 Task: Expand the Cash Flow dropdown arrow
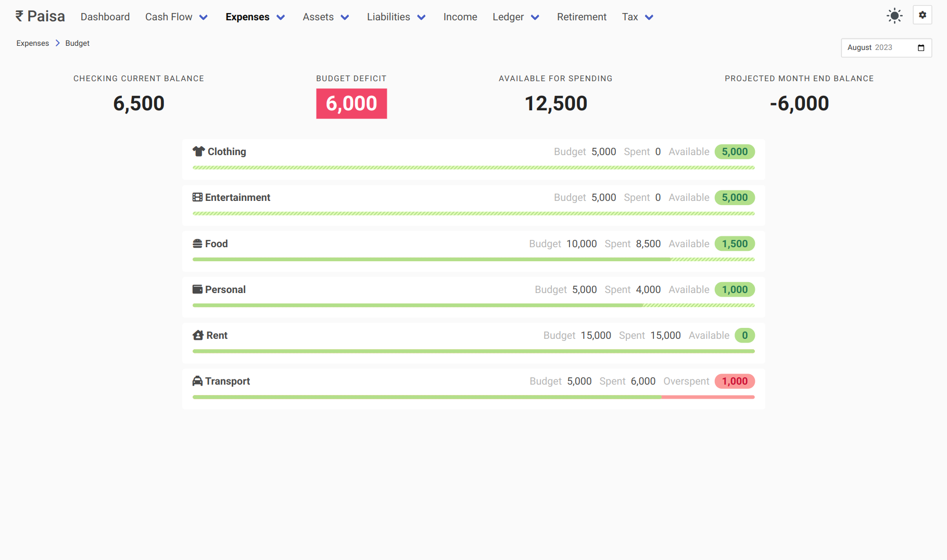(204, 17)
